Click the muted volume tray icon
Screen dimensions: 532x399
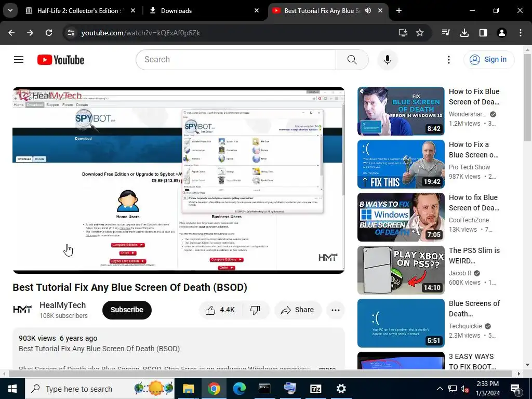click(465, 389)
